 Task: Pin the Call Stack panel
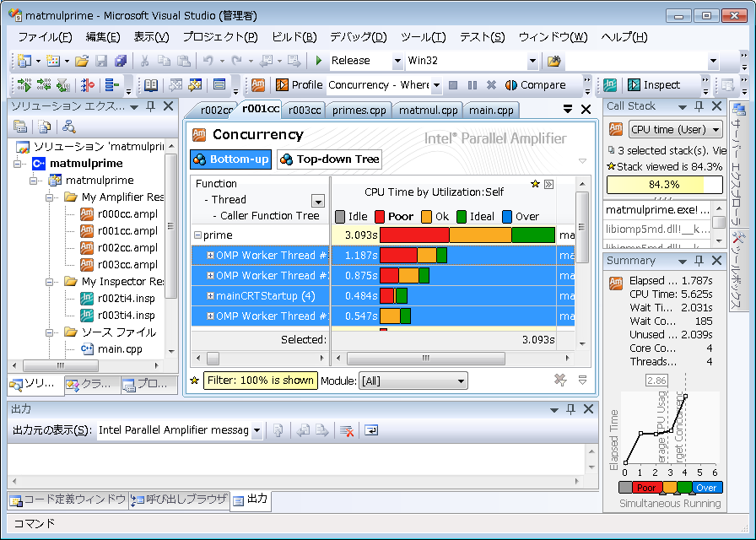699,106
